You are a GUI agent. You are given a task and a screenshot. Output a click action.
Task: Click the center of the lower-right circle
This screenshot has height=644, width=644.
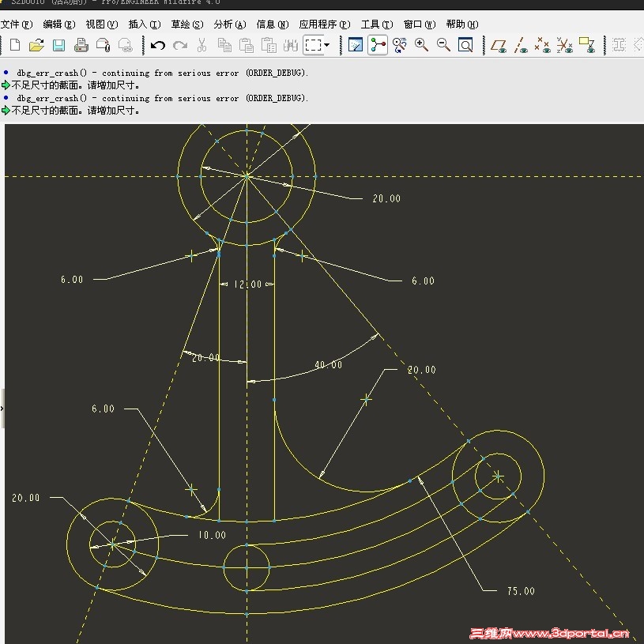pyautogui.click(x=498, y=476)
